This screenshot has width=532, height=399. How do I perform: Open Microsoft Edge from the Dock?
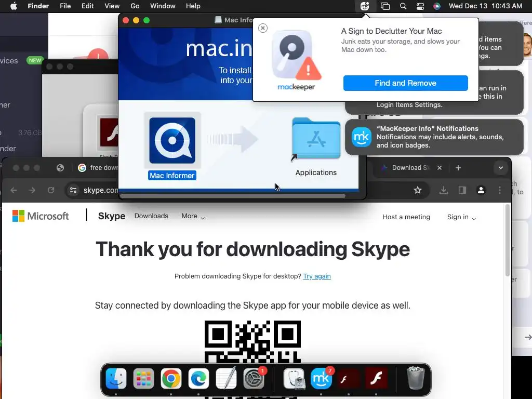(198, 378)
